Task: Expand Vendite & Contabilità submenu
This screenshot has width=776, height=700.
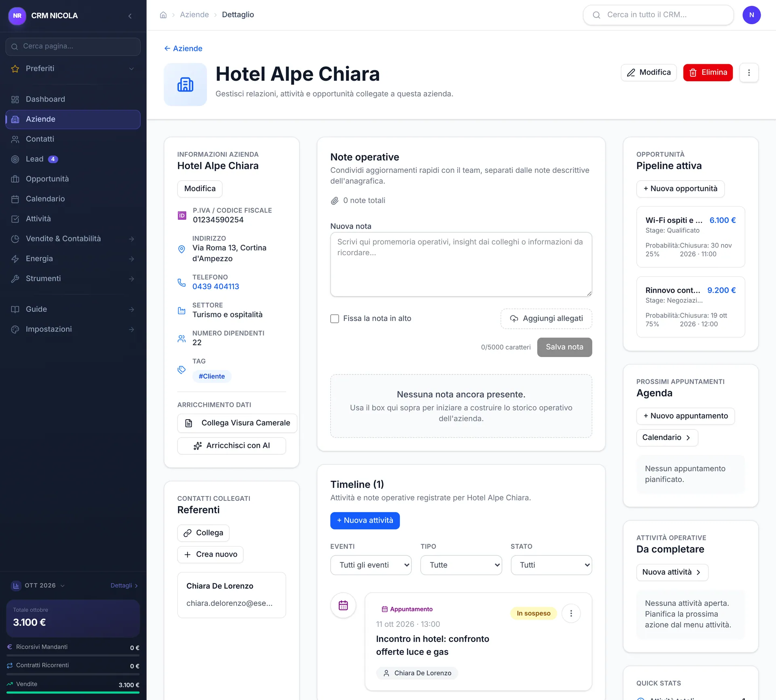Action: click(73, 239)
